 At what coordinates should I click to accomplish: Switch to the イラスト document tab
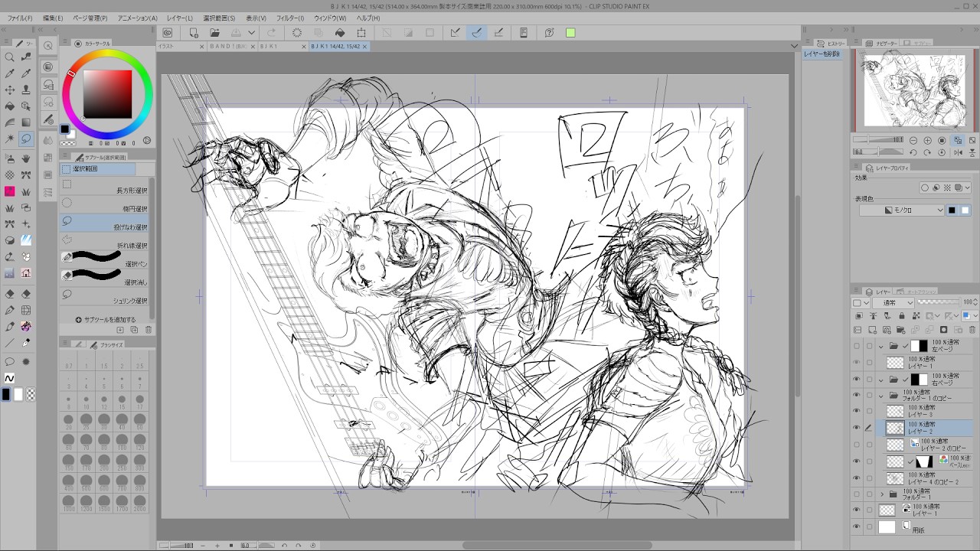tap(181, 47)
